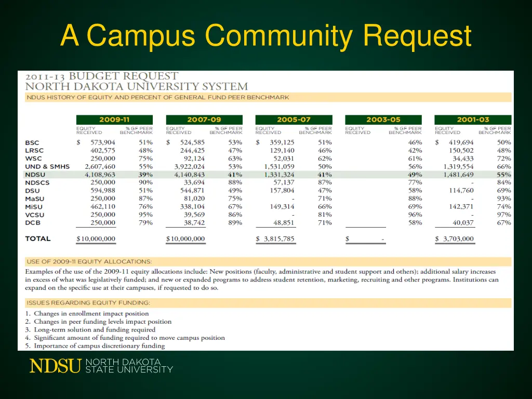Select the value "40,037" in DCB row
The width and height of the screenshot is (532, 399).
click(x=463, y=223)
